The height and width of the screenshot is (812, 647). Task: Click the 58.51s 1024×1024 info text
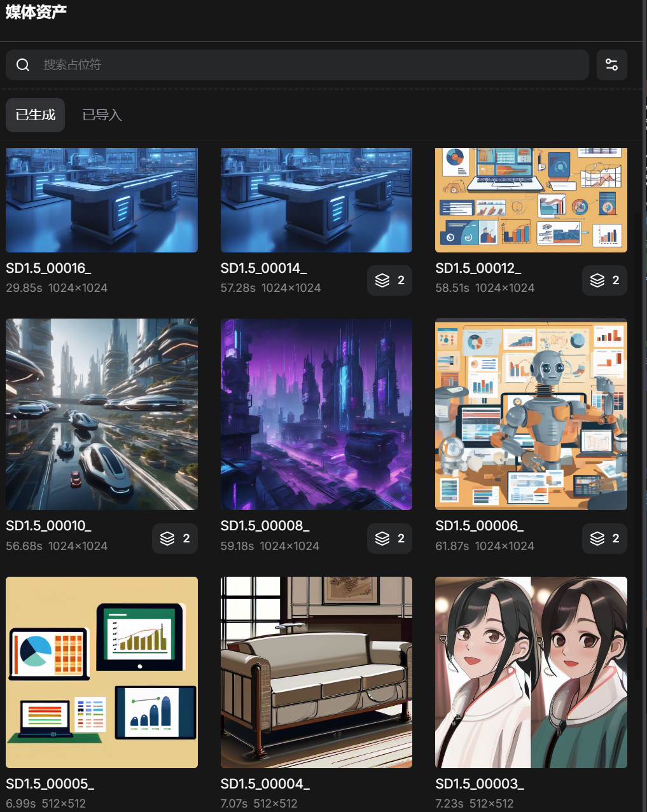point(485,288)
